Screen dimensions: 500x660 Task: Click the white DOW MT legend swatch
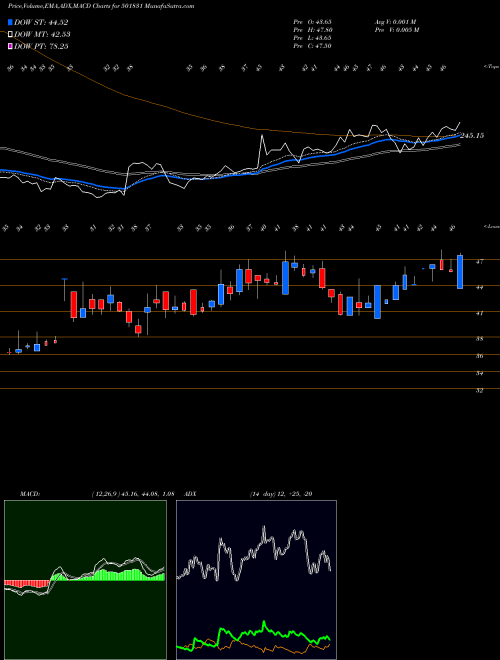(x=10, y=35)
